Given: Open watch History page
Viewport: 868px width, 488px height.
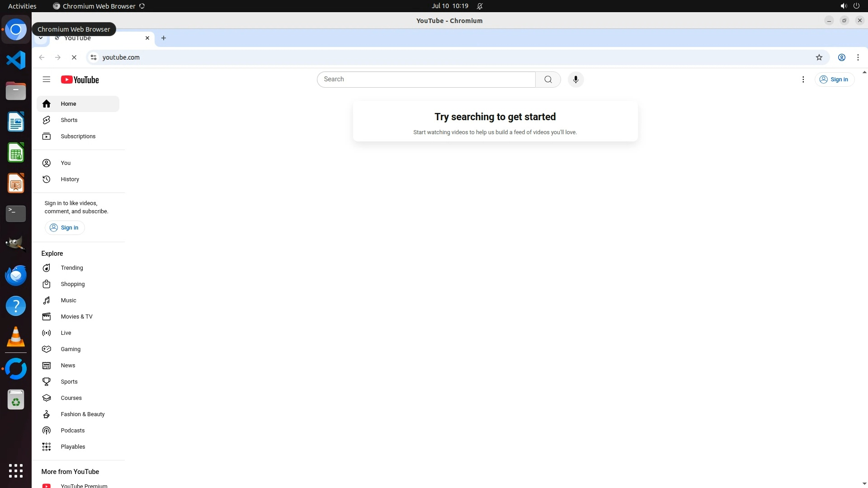Looking at the screenshot, I should (x=70, y=179).
